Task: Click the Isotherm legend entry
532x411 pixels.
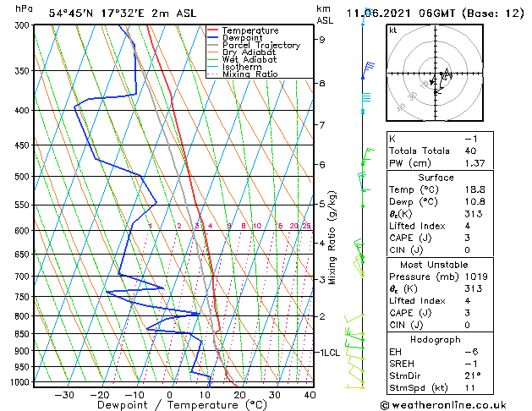Action: (x=234, y=67)
